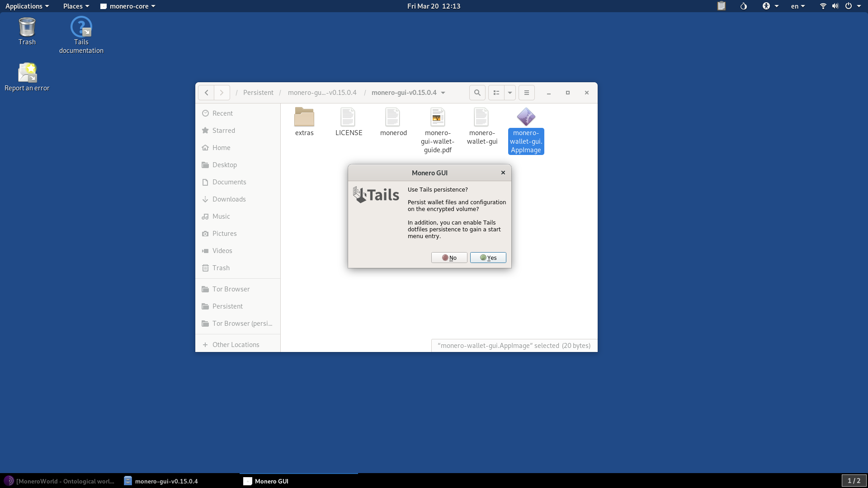Click Yes to use Tails persistence
The image size is (868, 488).
(x=488, y=258)
